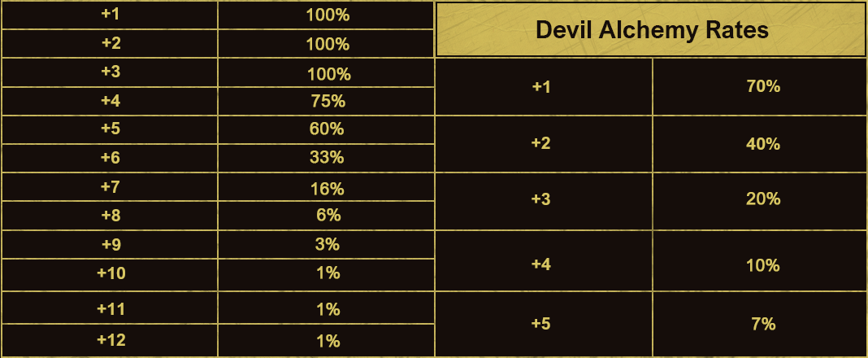Screen dimensions: 868x358
Task: Click the +11 level cell
Action: pos(111,308)
